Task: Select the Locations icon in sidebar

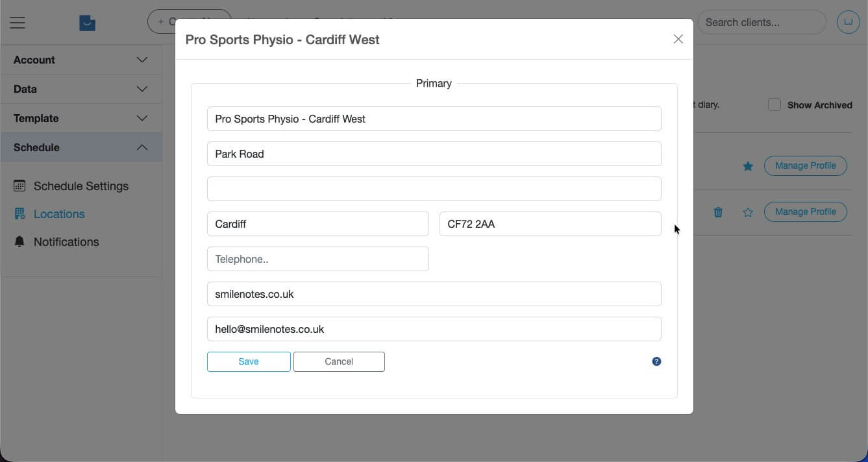Action: click(x=19, y=213)
